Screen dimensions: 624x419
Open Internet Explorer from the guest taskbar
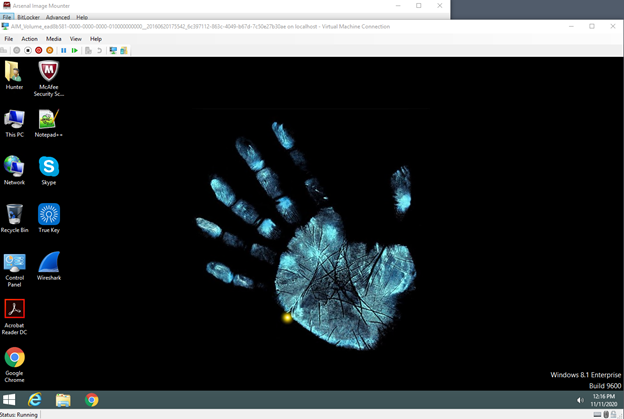35,400
